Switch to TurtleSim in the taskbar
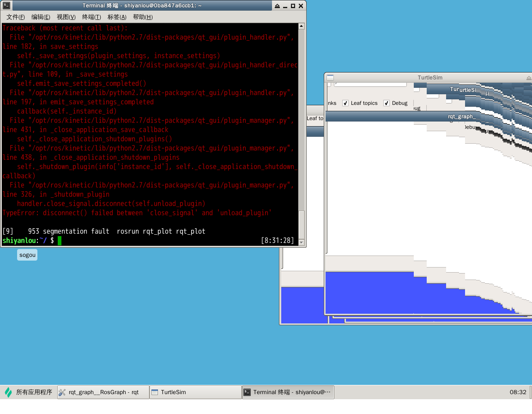The image size is (532, 414). [195, 392]
